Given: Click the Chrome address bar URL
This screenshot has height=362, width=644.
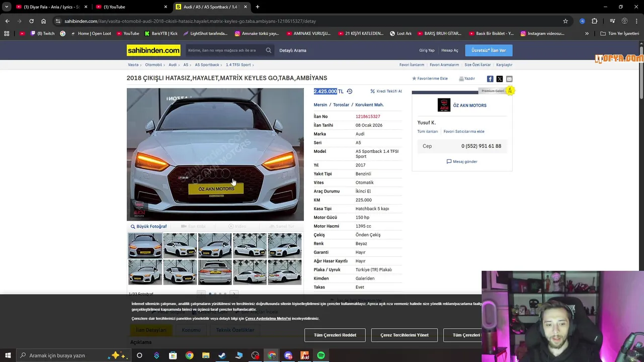Looking at the screenshot, I should (x=190, y=21).
